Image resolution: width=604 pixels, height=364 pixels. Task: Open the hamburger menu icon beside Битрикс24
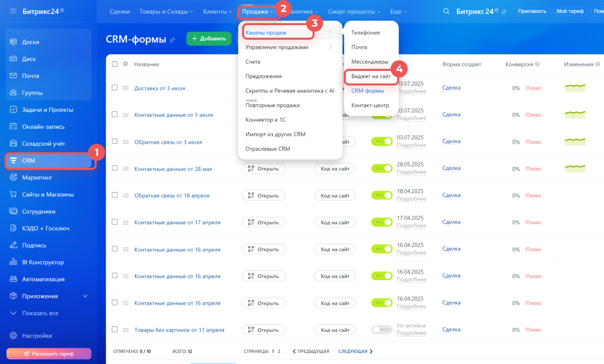(14, 11)
